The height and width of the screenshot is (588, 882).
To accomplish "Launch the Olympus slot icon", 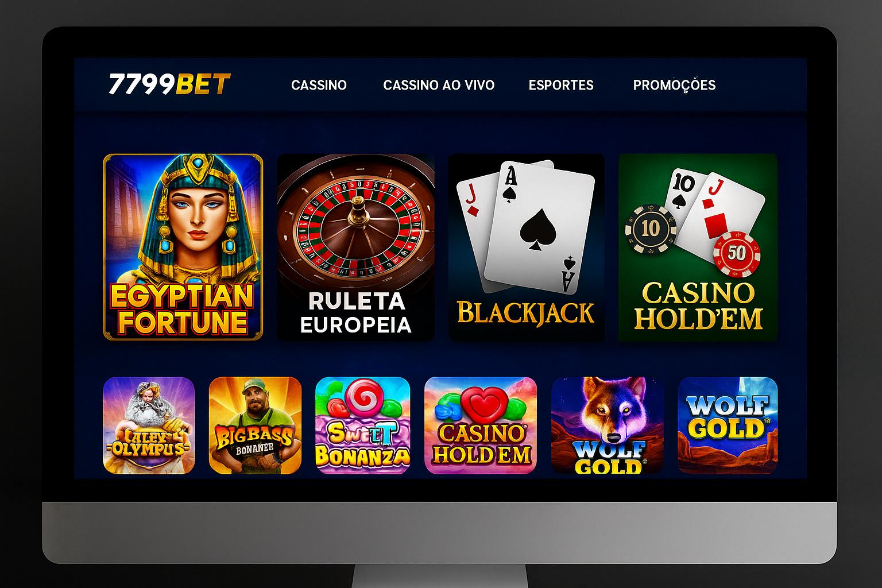I will coord(149,425).
